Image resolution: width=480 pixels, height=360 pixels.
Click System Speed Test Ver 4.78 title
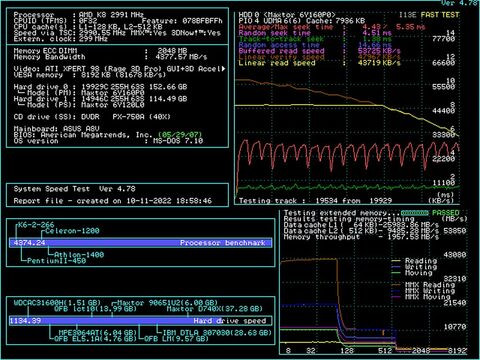[75, 189]
